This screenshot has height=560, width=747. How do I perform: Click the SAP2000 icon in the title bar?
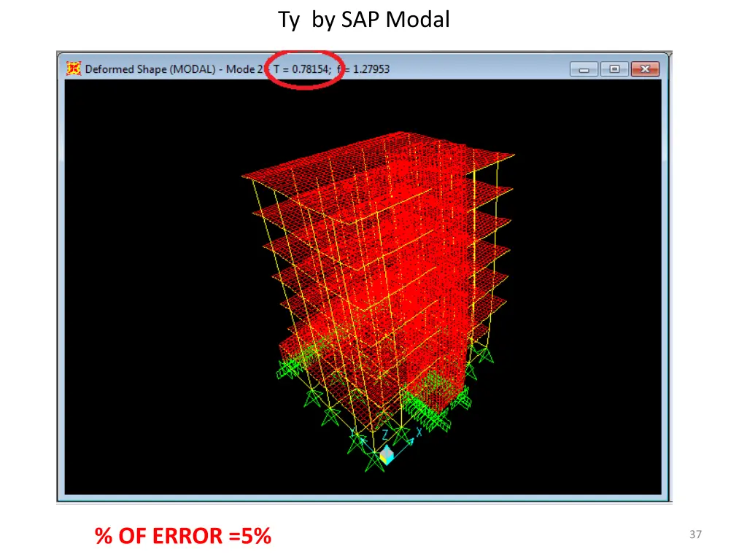74,69
